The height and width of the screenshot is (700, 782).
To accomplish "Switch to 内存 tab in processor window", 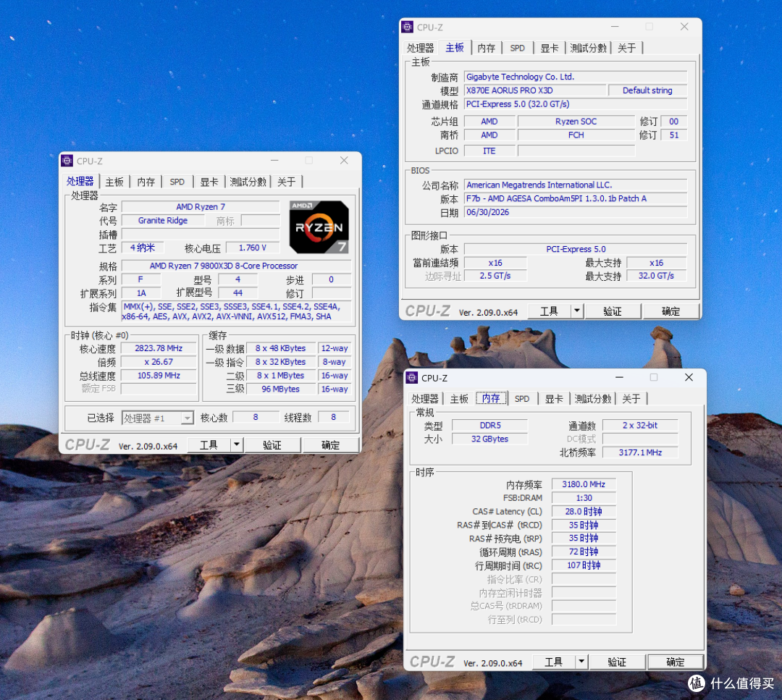I will [146, 182].
